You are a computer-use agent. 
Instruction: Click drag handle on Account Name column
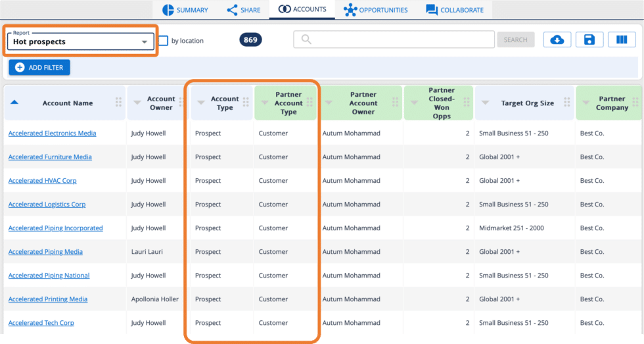119,103
